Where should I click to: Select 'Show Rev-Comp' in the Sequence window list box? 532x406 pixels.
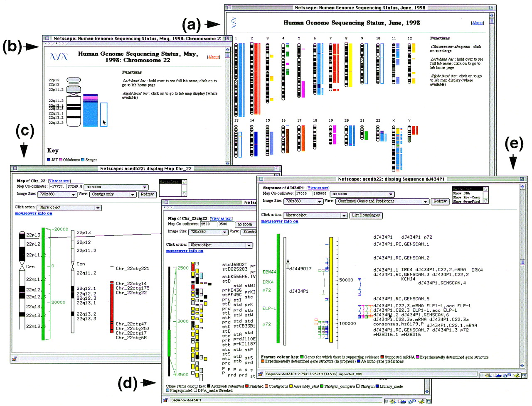[x=467, y=198]
